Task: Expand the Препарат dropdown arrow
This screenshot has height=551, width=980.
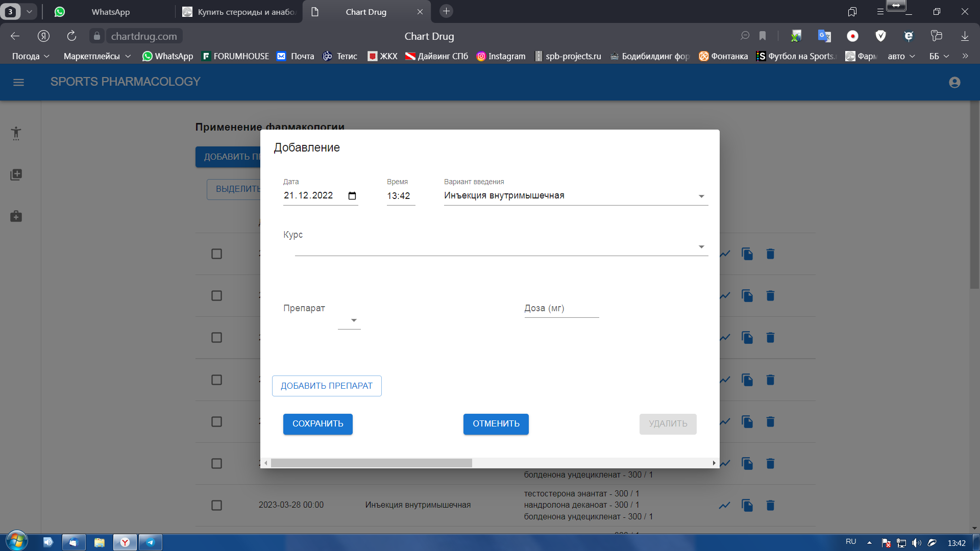Action: point(354,320)
